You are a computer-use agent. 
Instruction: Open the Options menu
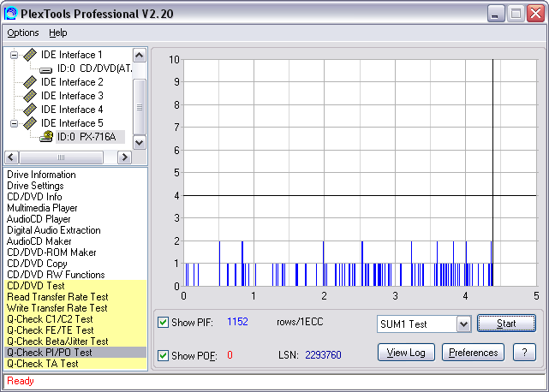(x=23, y=33)
